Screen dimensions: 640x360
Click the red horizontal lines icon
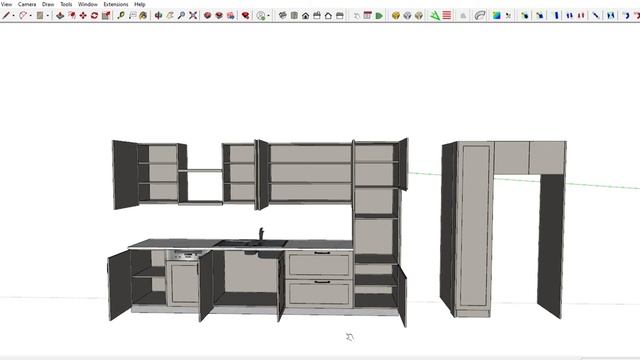(447, 16)
